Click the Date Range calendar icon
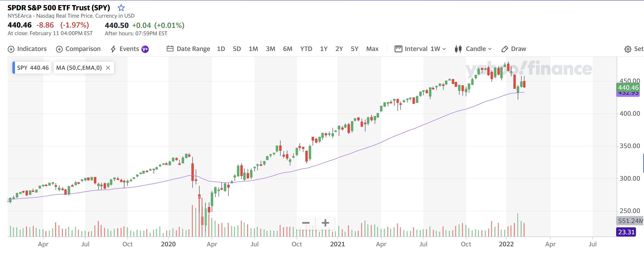The width and height of the screenshot is (644, 269). click(170, 49)
